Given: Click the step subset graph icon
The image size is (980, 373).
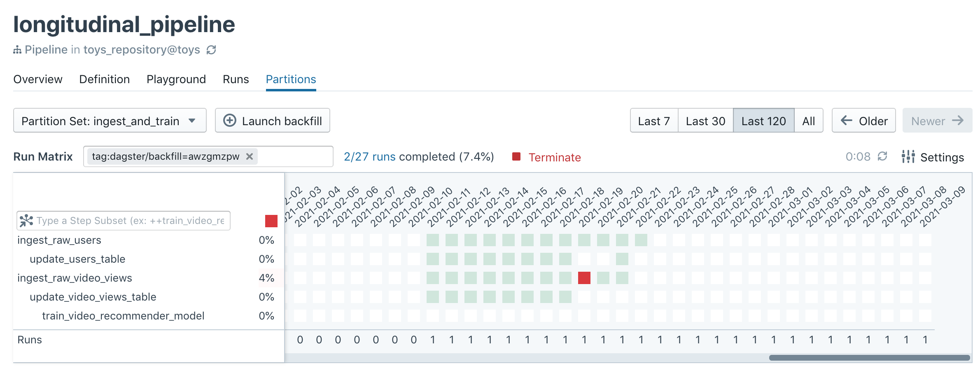Looking at the screenshot, I should 26,221.
